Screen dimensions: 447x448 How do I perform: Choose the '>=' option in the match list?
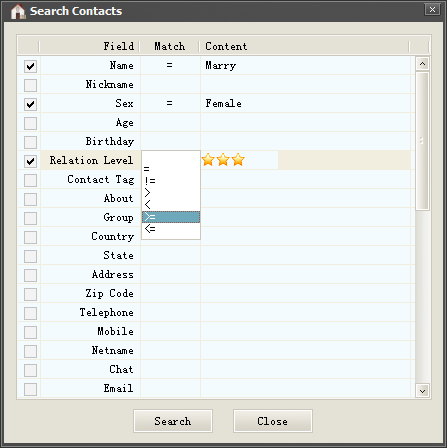pyautogui.click(x=171, y=217)
